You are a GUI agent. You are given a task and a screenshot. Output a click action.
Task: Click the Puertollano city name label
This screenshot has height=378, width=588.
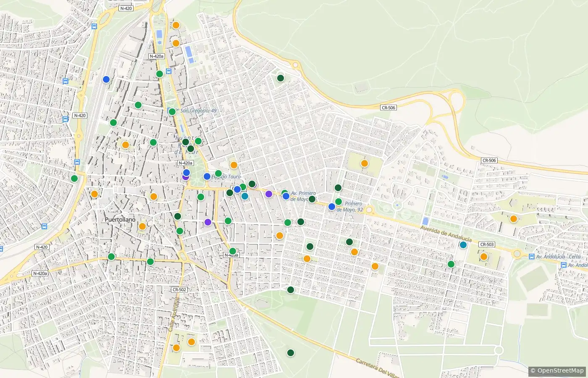tap(120, 220)
